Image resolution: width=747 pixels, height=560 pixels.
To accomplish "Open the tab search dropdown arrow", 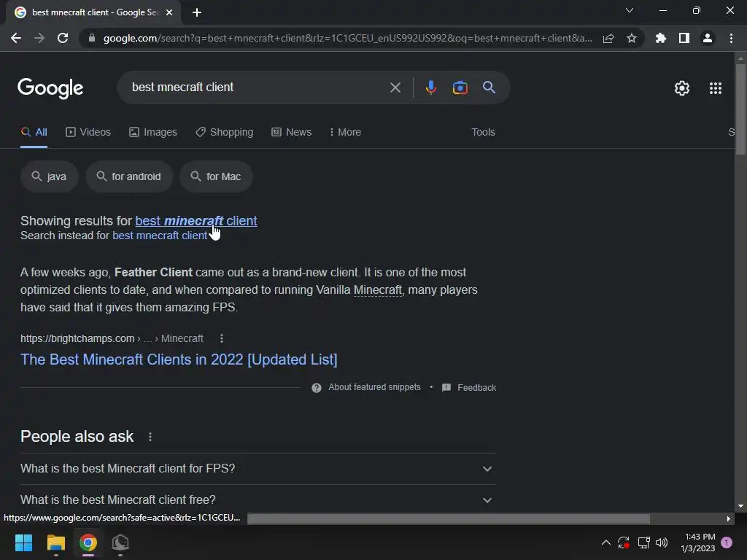I will tap(630, 10).
